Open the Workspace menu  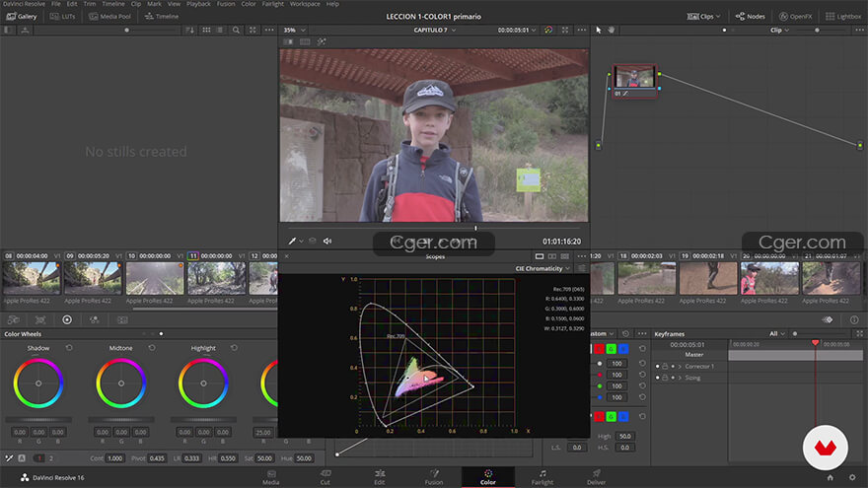[305, 4]
